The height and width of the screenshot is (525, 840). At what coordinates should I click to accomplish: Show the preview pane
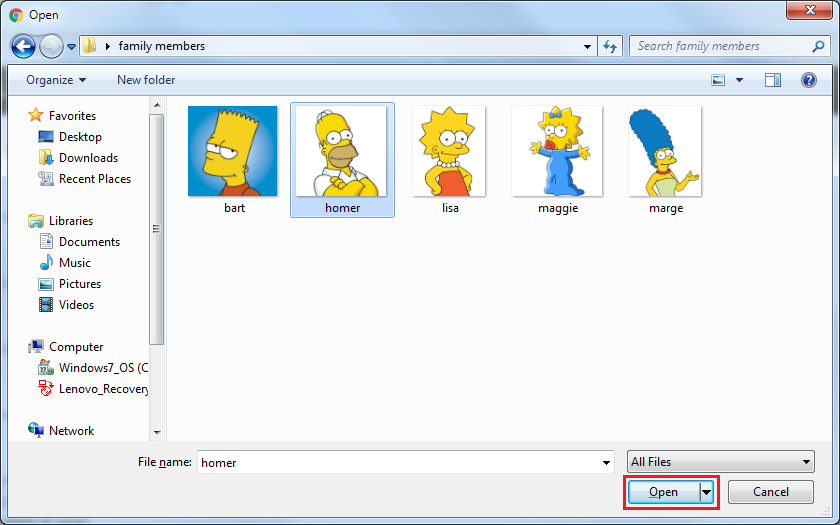[772, 80]
